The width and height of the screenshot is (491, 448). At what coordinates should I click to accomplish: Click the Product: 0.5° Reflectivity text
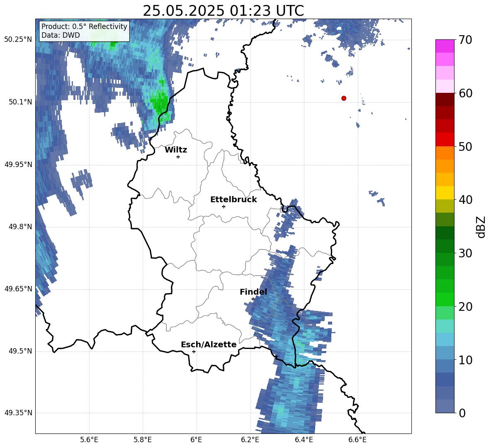(84, 26)
